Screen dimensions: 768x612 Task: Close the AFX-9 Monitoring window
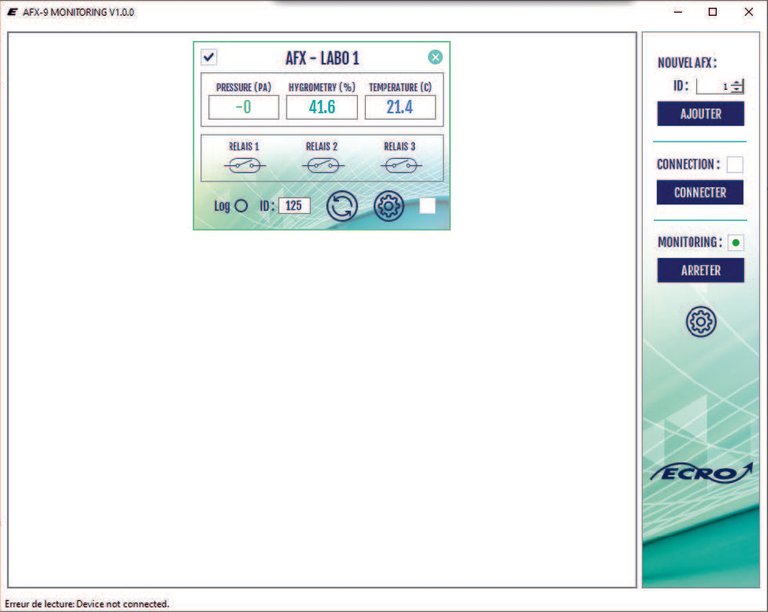749,12
